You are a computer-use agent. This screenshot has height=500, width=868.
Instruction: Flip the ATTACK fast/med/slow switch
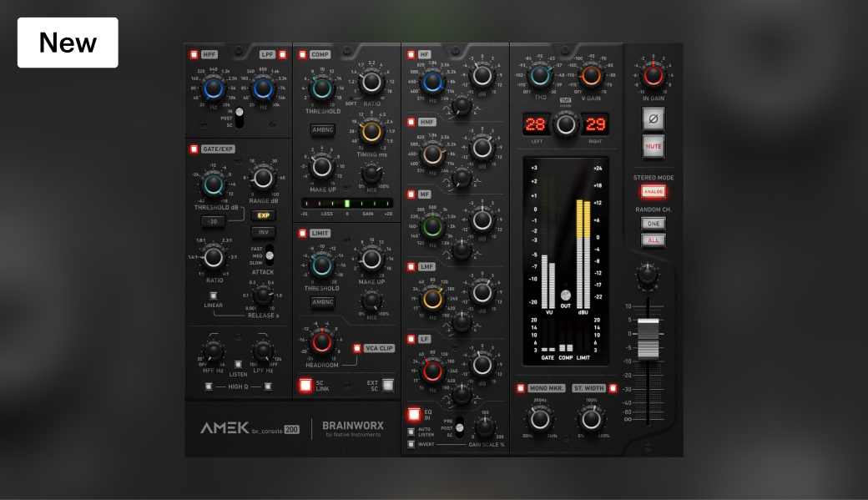tap(270, 255)
